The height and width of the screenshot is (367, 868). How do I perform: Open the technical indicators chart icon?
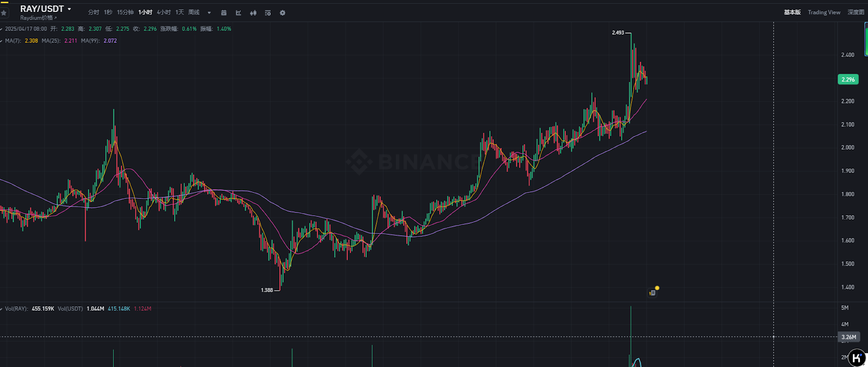click(x=239, y=12)
